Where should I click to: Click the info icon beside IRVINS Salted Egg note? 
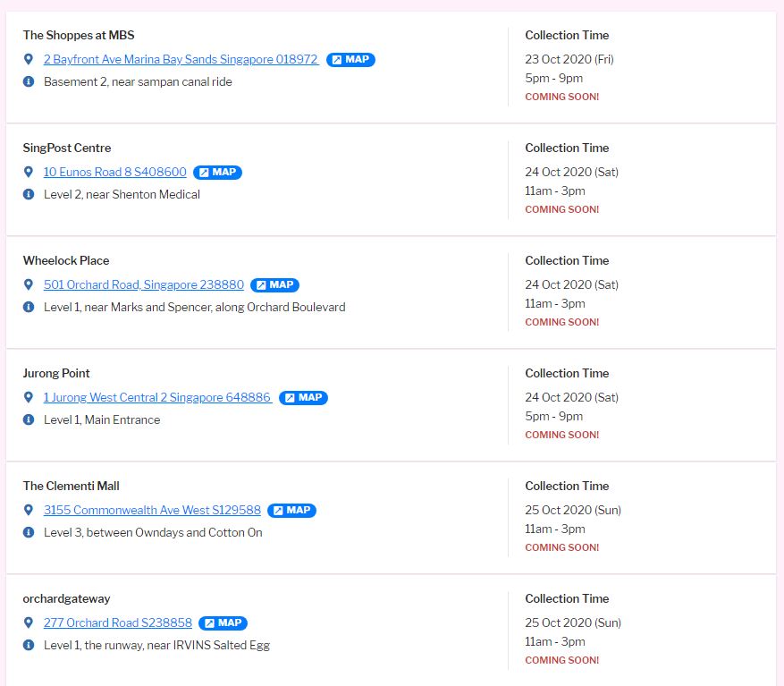tap(29, 645)
